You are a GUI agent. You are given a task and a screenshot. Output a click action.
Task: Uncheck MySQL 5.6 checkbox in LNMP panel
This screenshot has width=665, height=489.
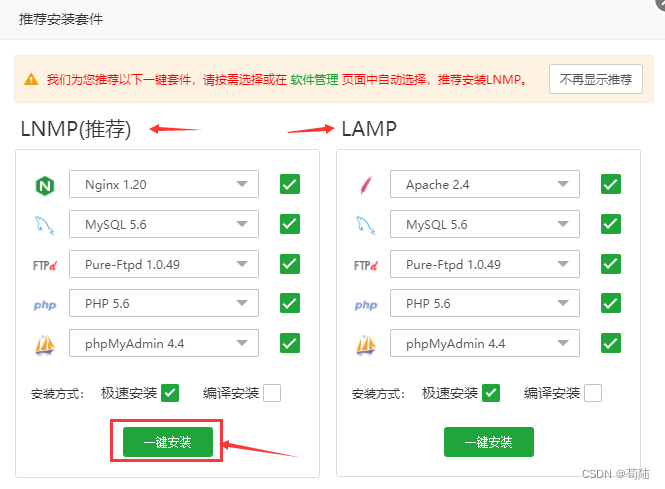pos(290,224)
